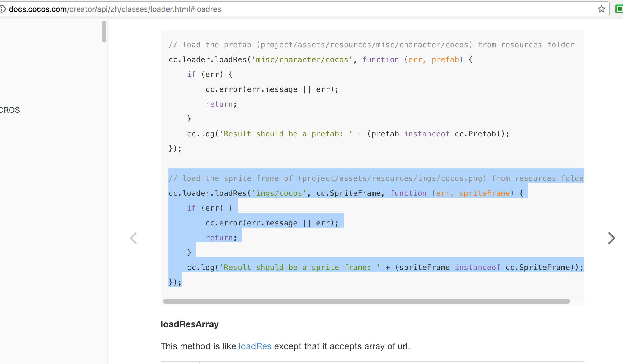Click the prefab comment line at the top
623x364 pixels.
(x=371, y=45)
